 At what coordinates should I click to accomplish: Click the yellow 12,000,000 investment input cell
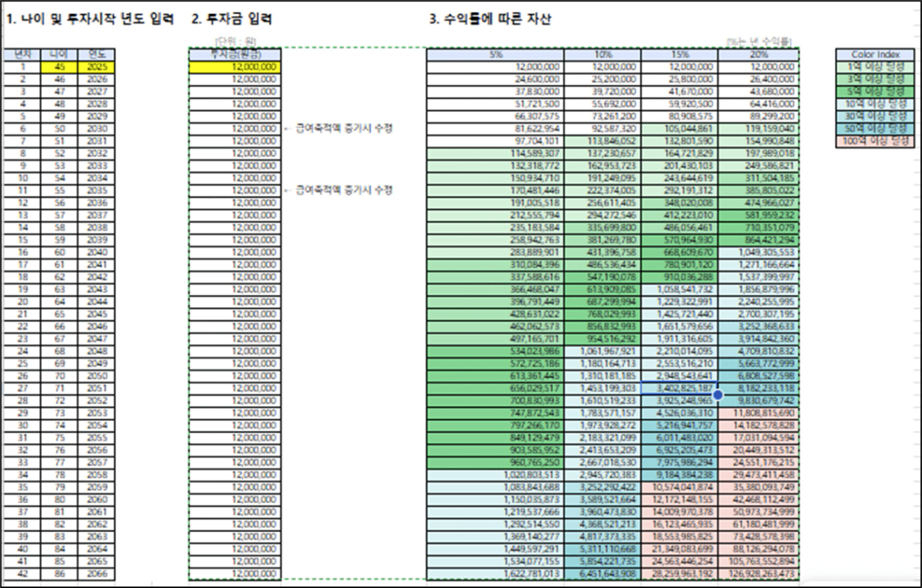pyautogui.click(x=235, y=67)
